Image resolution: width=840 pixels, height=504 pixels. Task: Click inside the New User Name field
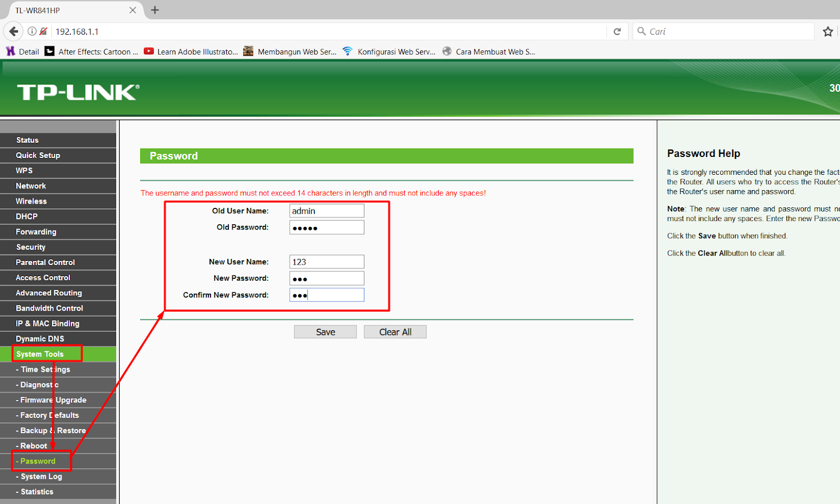(x=326, y=261)
